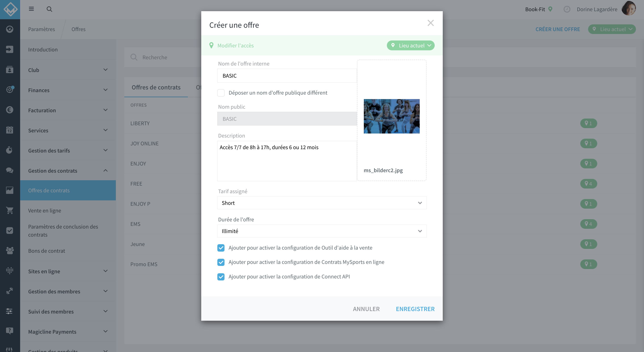Open the hamburger menu icon
This screenshot has height=352, width=644.
[x=31, y=9]
